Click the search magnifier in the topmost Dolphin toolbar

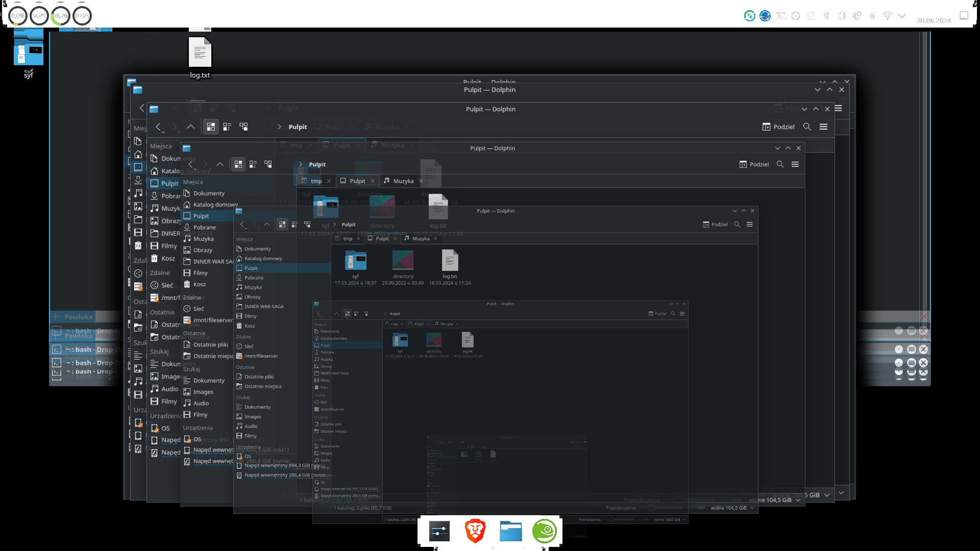(x=807, y=127)
